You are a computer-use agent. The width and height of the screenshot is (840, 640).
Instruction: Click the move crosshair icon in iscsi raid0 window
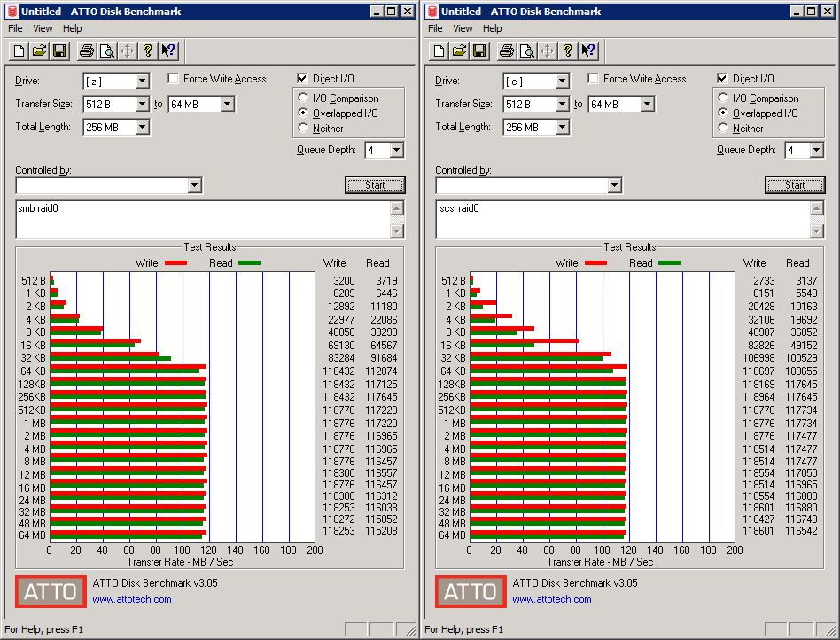pyautogui.click(x=547, y=51)
